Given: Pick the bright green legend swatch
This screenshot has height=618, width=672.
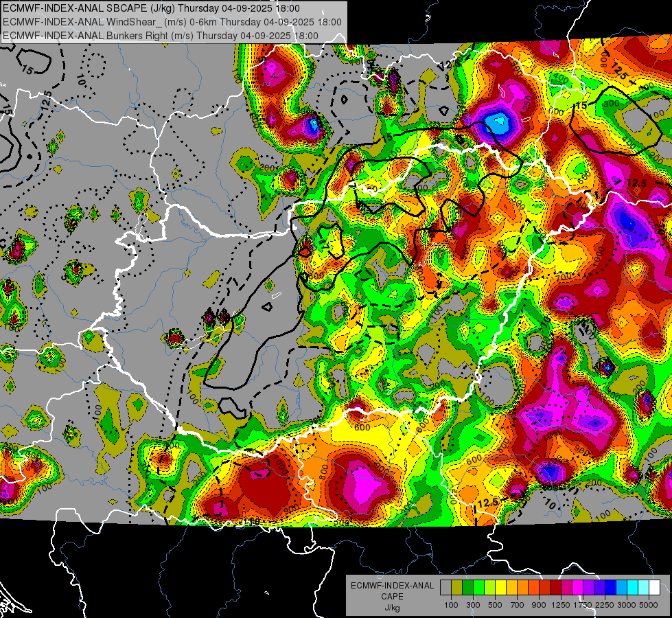Looking at the screenshot, I should tap(478, 587).
